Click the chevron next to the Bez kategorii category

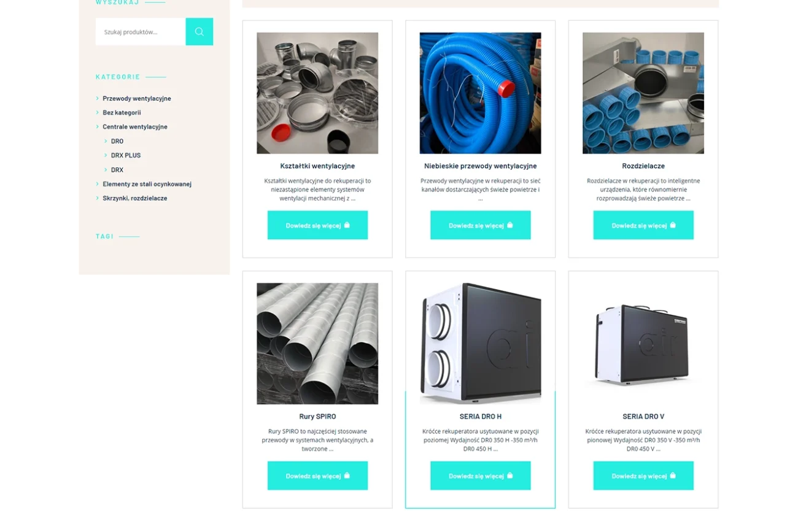coord(97,112)
